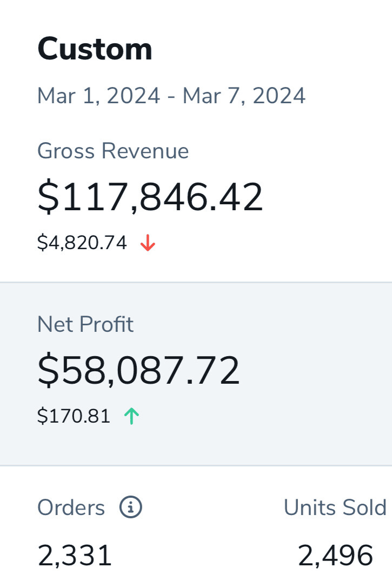Click the divider line below Gross Revenue section

click(196, 282)
